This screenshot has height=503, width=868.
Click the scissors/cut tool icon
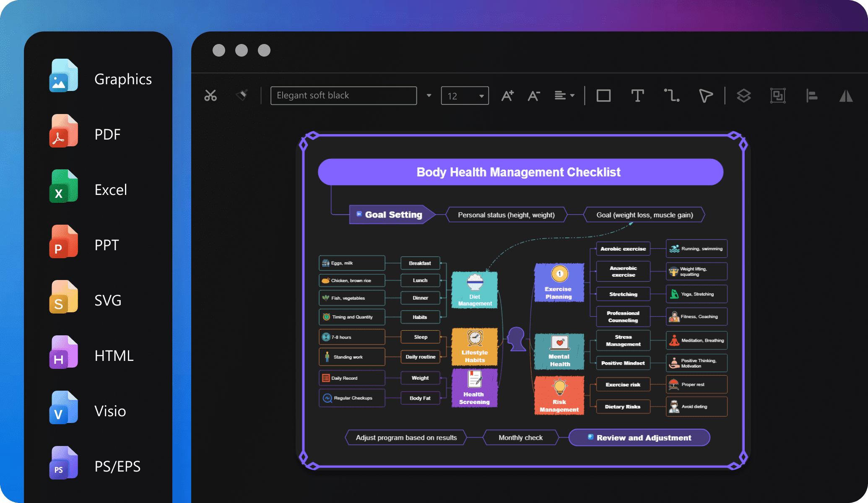pos(211,95)
